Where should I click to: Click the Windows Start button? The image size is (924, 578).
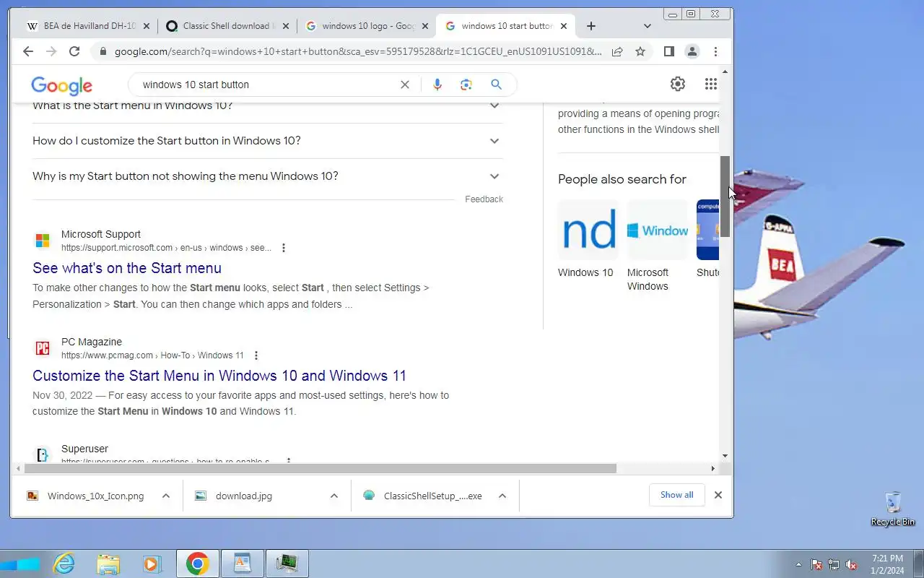point(20,564)
